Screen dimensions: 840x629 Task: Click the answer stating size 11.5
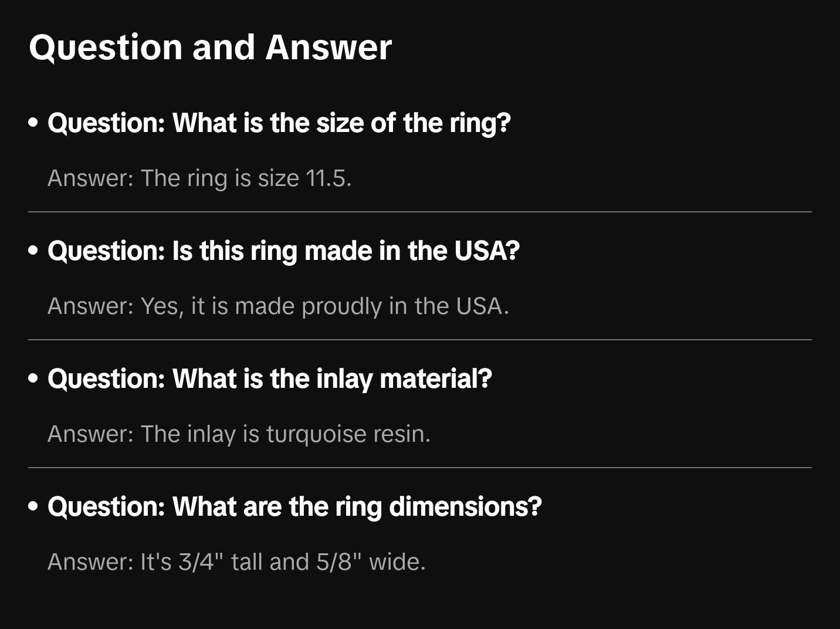[199, 178]
